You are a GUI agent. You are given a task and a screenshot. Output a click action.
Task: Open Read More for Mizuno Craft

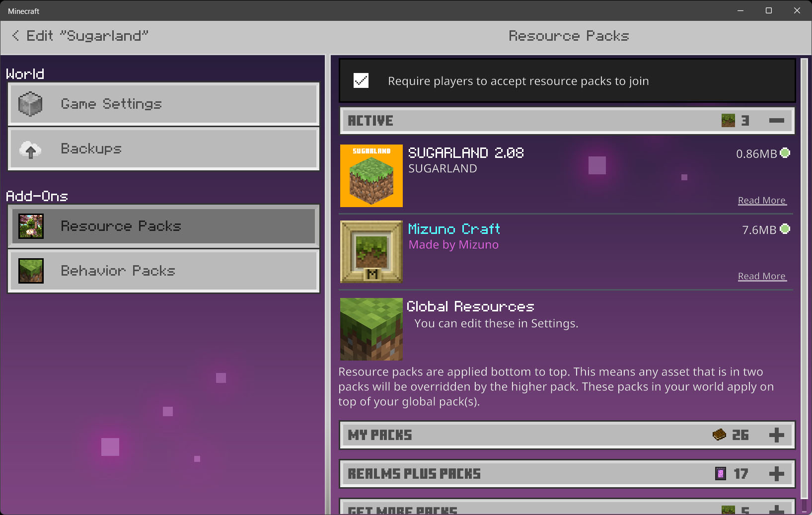[762, 276]
